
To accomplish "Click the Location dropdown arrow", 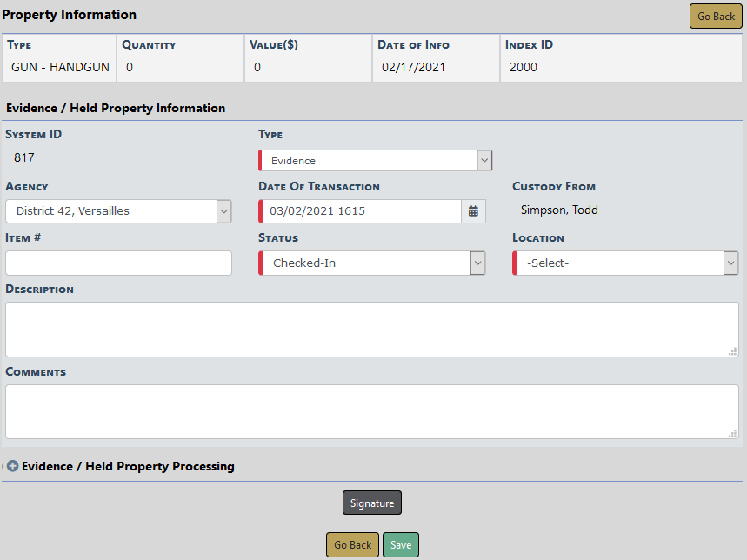I will click(x=730, y=263).
